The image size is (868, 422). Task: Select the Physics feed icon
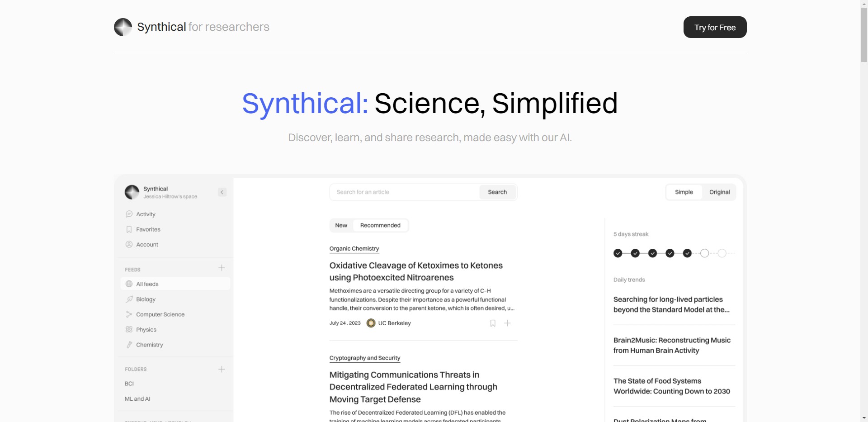tap(129, 329)
